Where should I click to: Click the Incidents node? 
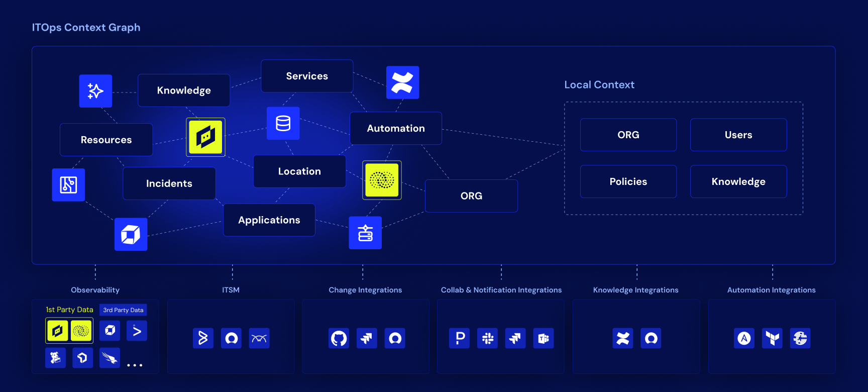coord(169,183)
